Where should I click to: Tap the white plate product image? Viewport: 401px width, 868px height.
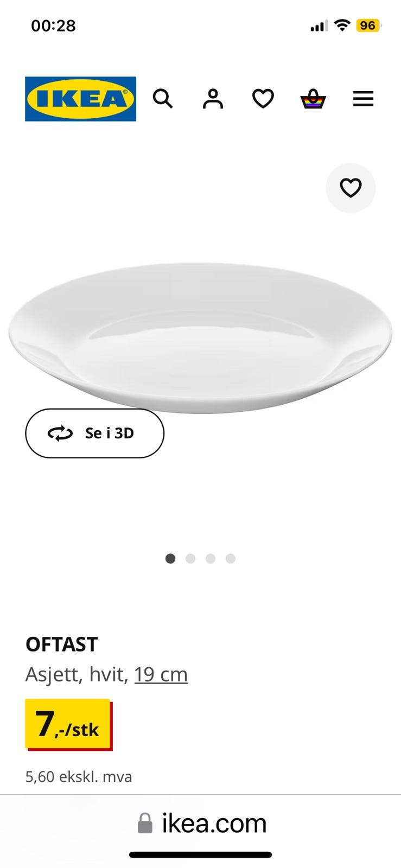tap(200, 338)
